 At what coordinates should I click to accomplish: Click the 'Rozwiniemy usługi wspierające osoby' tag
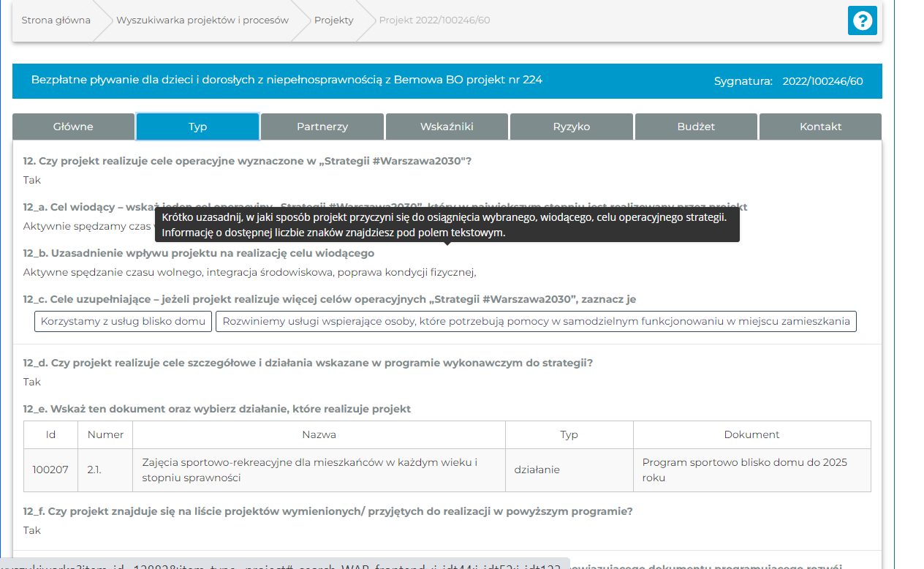coord(536,321)
